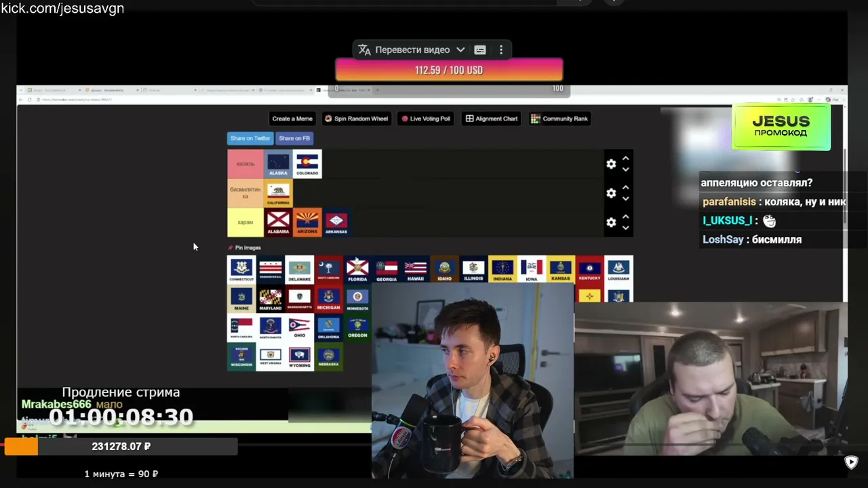Select the Illinois flag tile
Viewport: 868px width, 488px height.
click(473, 270)
